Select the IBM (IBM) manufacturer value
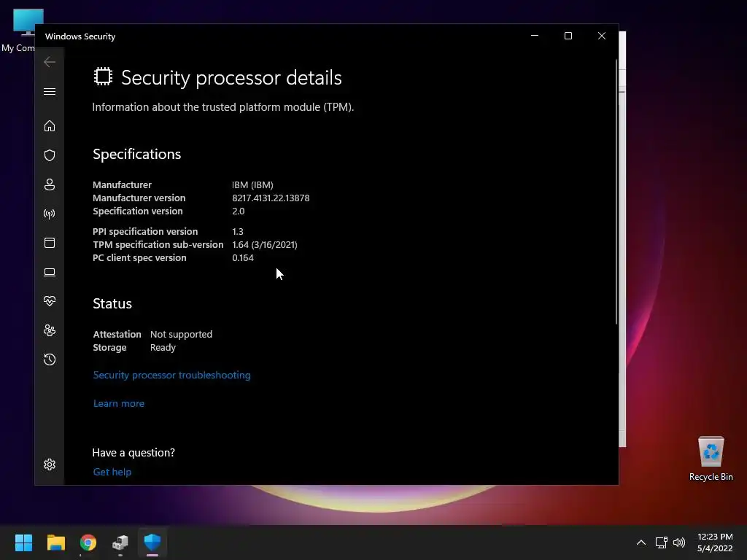This screenshot has height=560, width=747. [252, 184]
